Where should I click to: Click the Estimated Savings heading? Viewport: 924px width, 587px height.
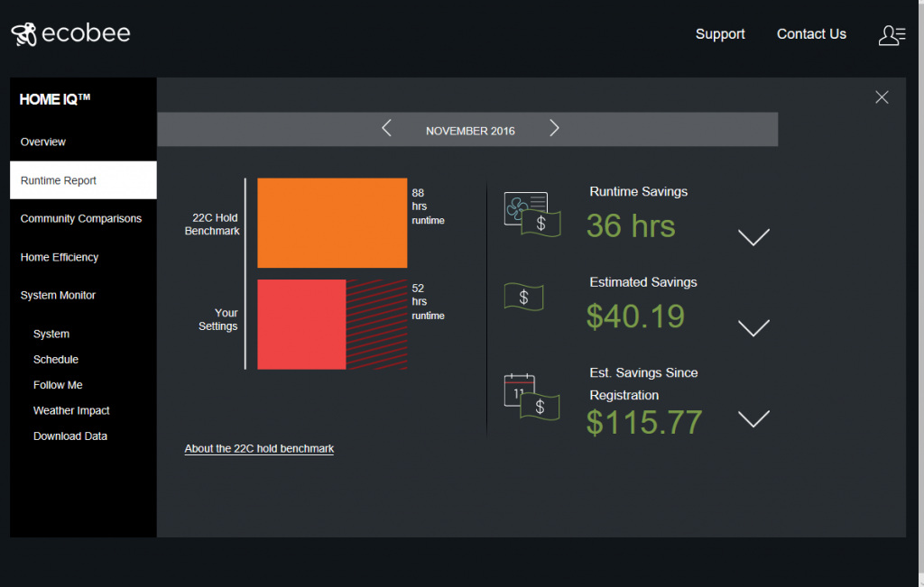tap(642, 282)
